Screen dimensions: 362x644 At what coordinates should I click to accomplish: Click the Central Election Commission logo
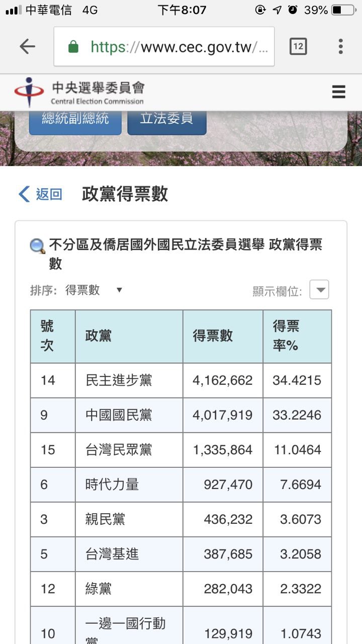coord(79,92)
